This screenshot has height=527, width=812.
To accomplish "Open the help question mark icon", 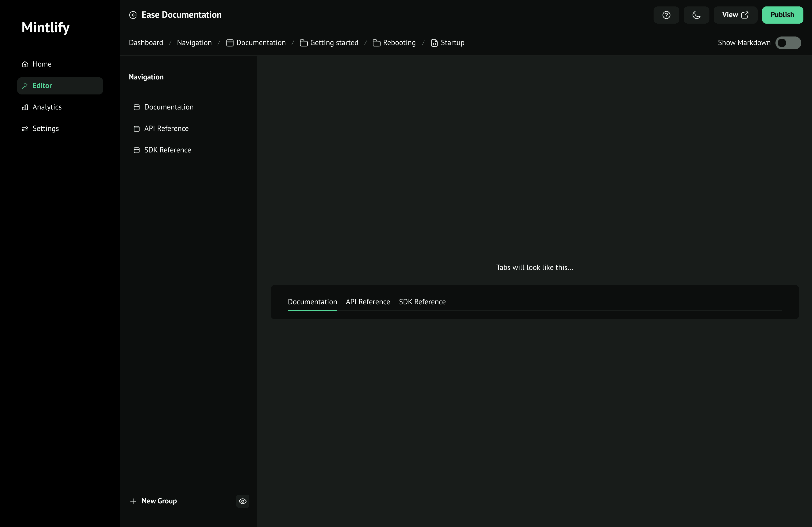I will pos(666,15).
